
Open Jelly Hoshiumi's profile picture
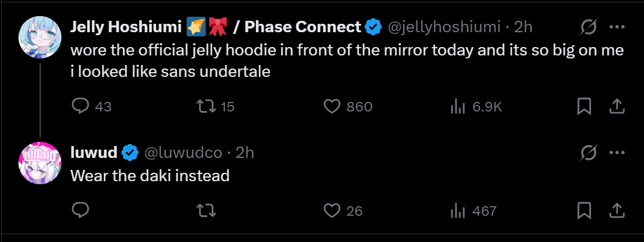[41, 37]
